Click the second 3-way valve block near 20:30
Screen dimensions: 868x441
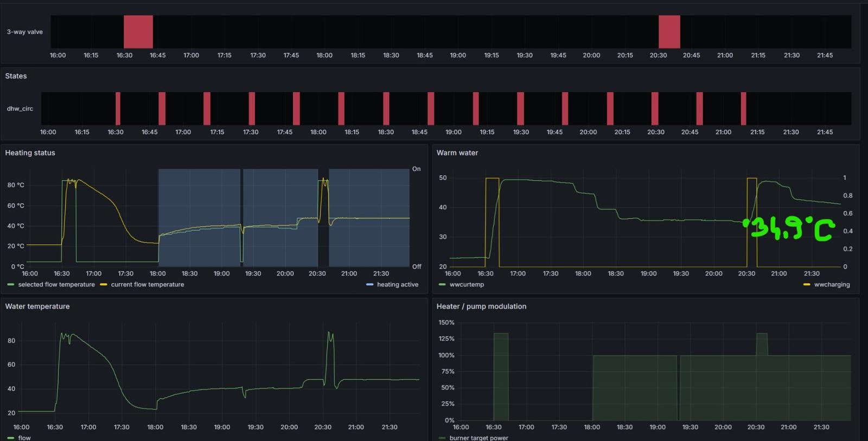coord(669,32)
